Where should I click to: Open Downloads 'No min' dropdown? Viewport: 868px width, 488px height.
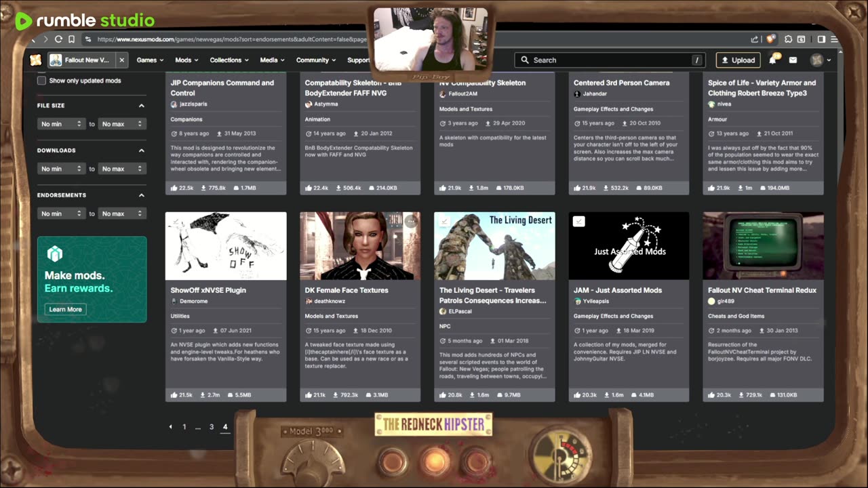pyautogui.click(x=61, y=169)
